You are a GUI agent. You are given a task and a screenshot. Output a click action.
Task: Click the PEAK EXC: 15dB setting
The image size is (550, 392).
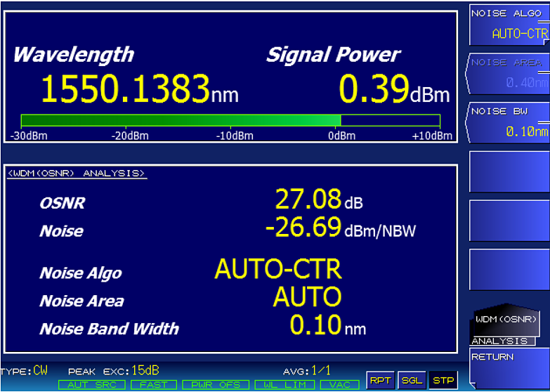coord(114,370)
